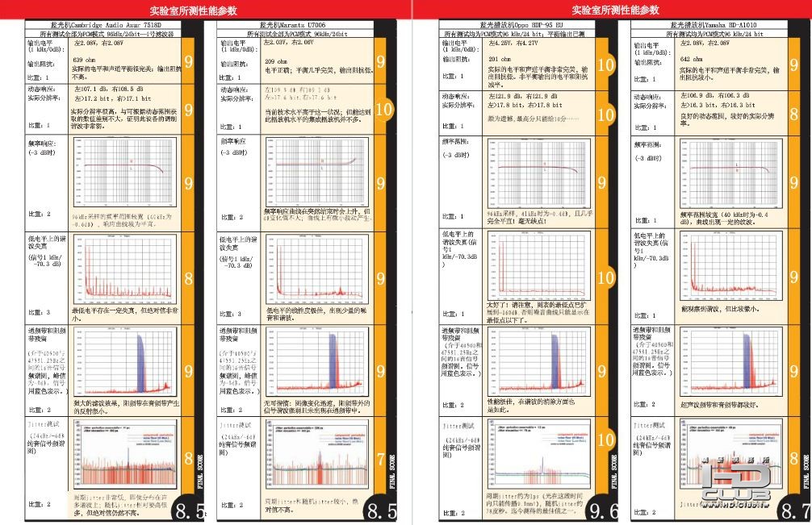Select the Cambridge Audio Azur 751BD column title
The height and width of the screenshot is (525, 812).
(x=107, y=24)
